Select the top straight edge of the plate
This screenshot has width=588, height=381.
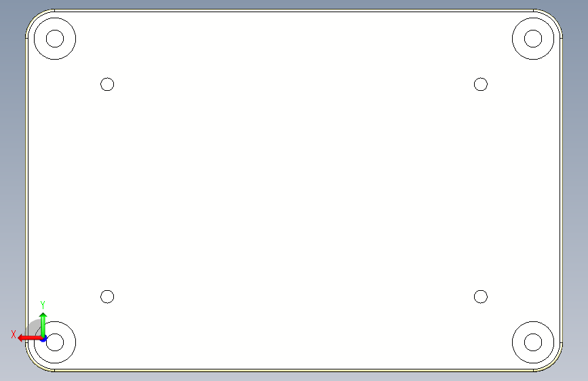click(x=294, y=10)
